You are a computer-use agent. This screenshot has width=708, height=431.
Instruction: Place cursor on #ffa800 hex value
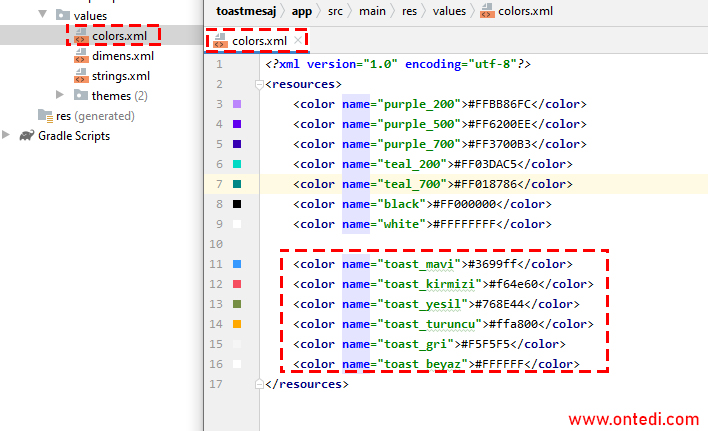(x=513, y=324)
